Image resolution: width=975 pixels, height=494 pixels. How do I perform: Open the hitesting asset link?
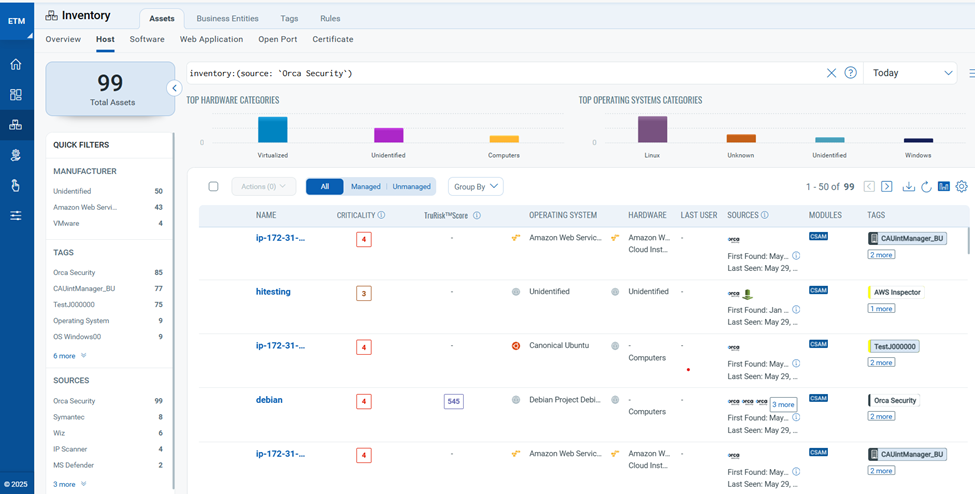(x=274, y=291)
